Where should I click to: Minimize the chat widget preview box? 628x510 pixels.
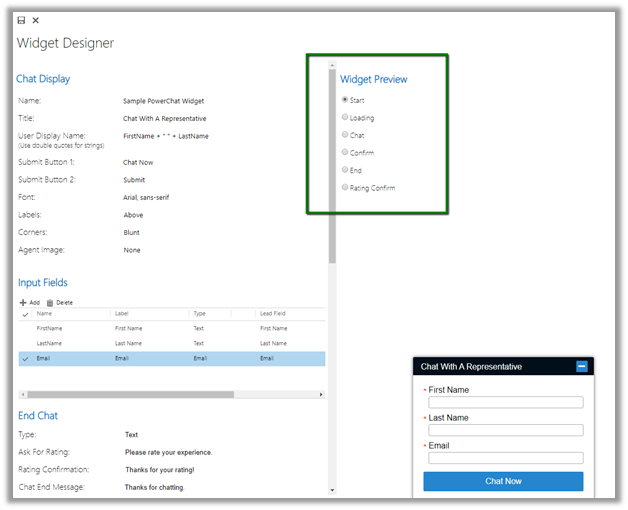pos(582,367)
